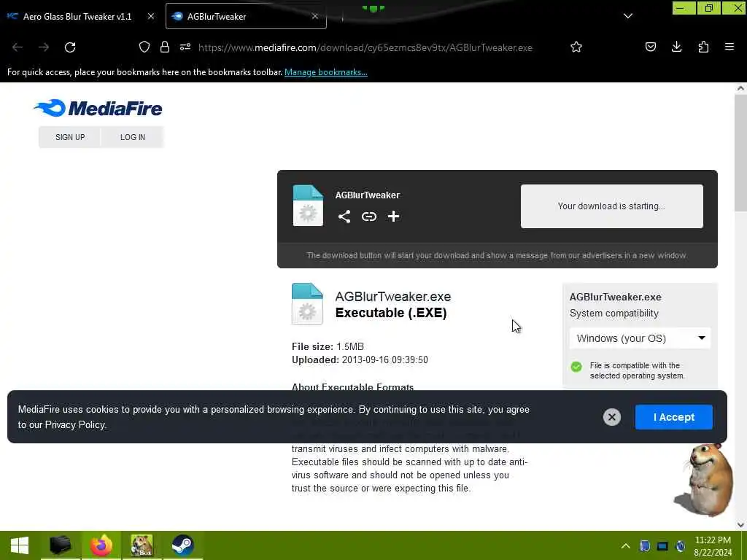Viewport: 747px width, 560px height.
Task: Open the black box taskbar application
Action: click(x=61, y=545)
